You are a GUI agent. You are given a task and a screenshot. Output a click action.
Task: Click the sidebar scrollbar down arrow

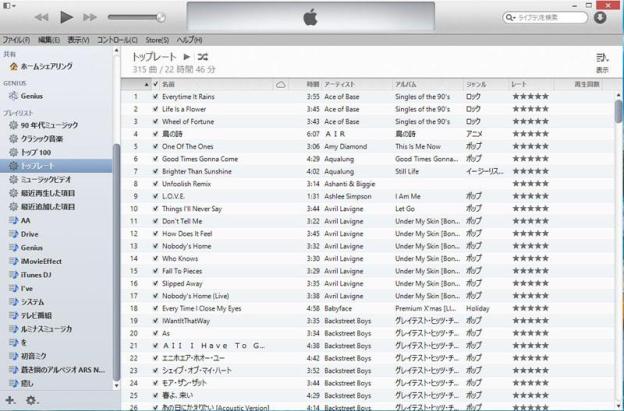coord(116,385)
